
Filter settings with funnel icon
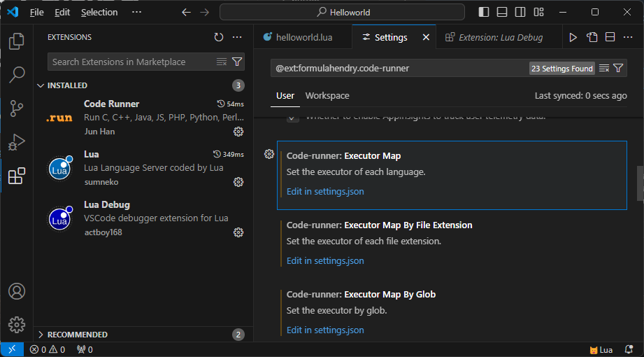coord(618,69)
